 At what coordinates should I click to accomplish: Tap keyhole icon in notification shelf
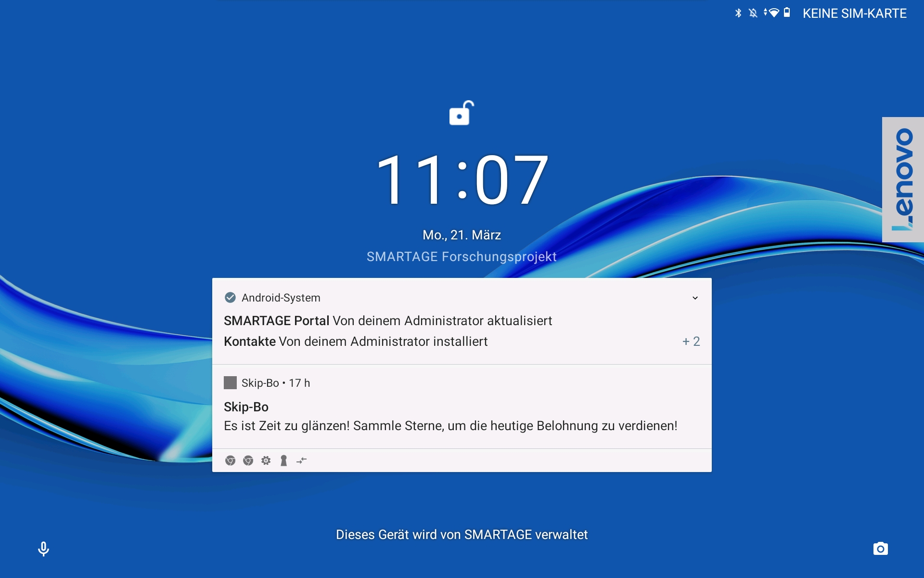(283, 461)
